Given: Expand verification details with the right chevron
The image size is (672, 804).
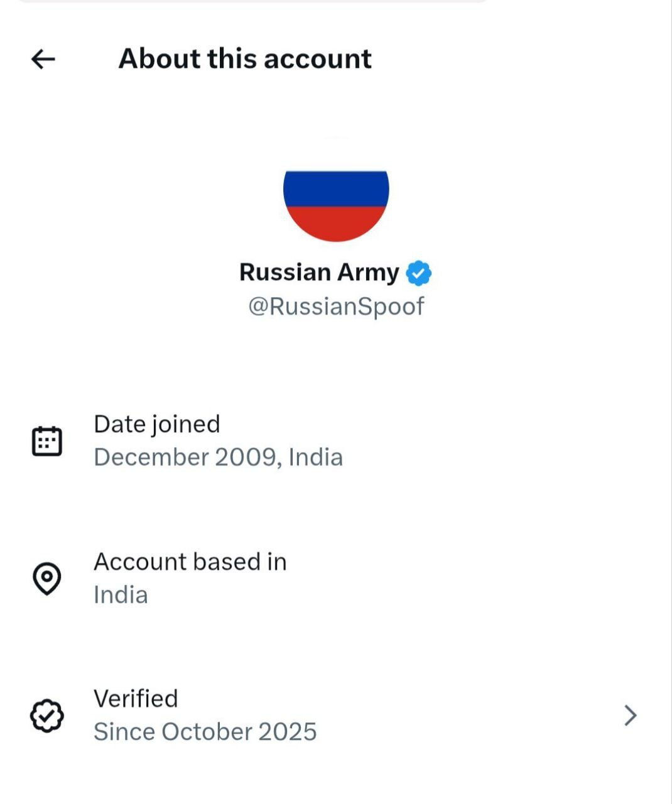Looking at the screenshot, I should [x=631, y=715].
